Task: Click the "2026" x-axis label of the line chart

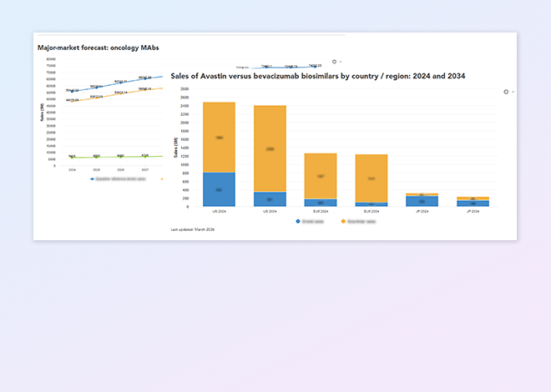Action: pyautogui.click(x=121, y=170)
